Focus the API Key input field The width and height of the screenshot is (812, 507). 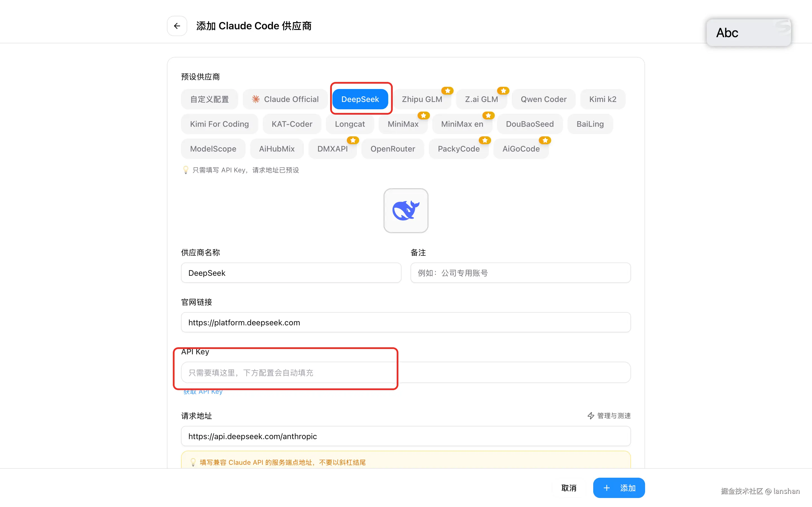[x=406, y=373]
